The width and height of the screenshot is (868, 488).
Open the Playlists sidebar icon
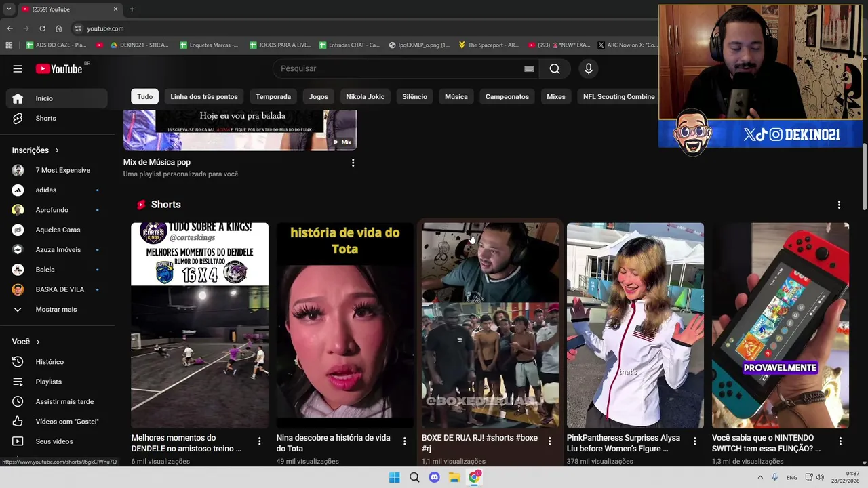(x=18, y=382)
